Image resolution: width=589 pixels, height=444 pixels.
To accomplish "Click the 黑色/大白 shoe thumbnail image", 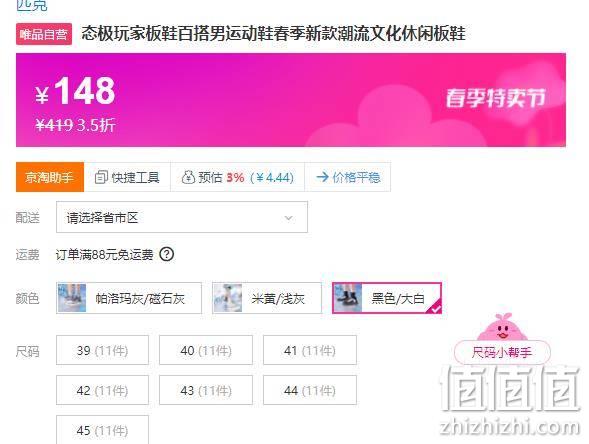I will [348, 298].
